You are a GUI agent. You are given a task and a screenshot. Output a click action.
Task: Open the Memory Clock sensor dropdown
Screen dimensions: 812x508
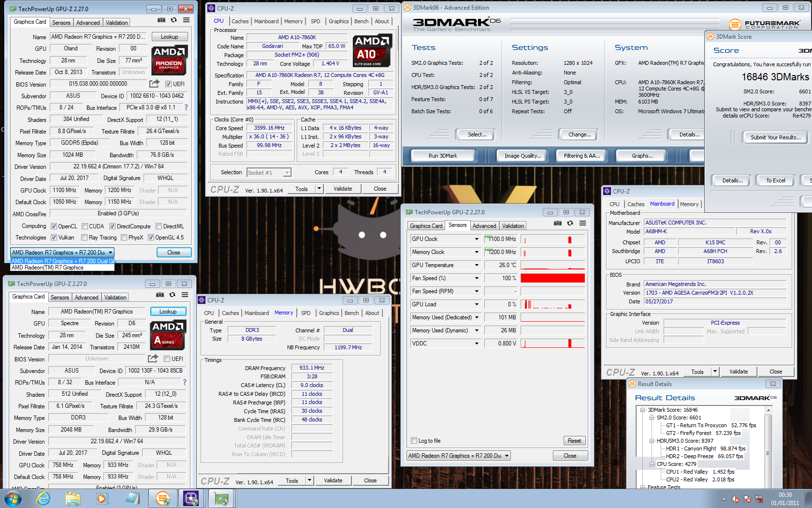[x=477, y=252]
